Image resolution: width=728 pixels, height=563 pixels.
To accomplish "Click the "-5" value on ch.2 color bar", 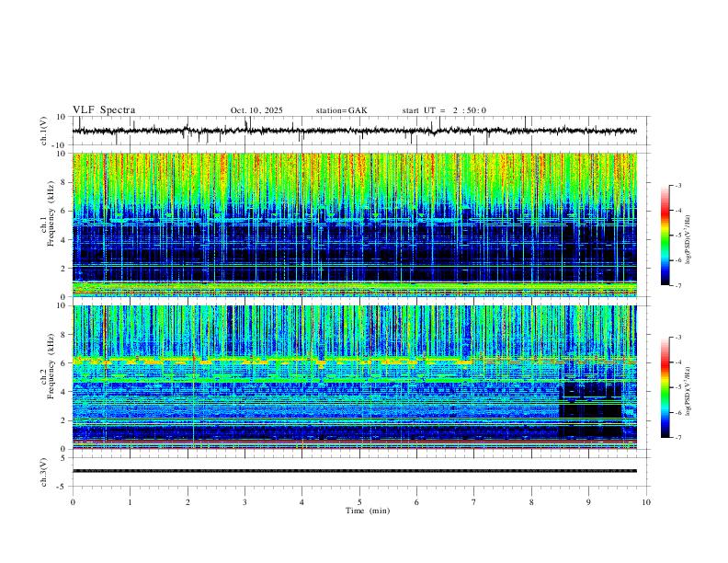I will coord(677,387).
